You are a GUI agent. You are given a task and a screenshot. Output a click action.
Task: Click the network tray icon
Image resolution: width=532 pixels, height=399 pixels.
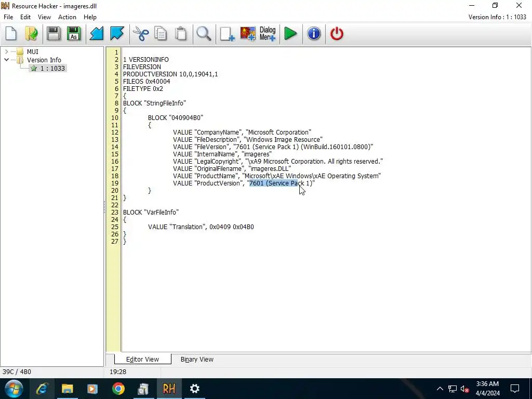453,389
